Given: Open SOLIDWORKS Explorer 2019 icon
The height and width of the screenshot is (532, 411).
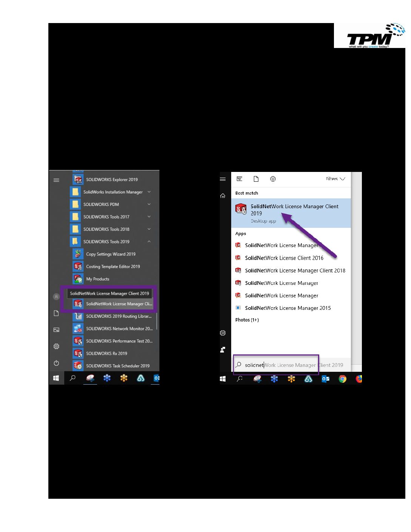Looking at the screenshot, I should [x=78, y=179].
